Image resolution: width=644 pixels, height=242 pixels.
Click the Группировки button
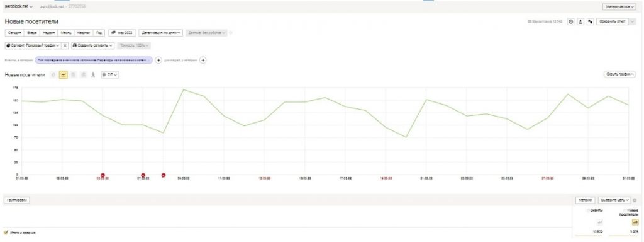[x=17, y=200]
